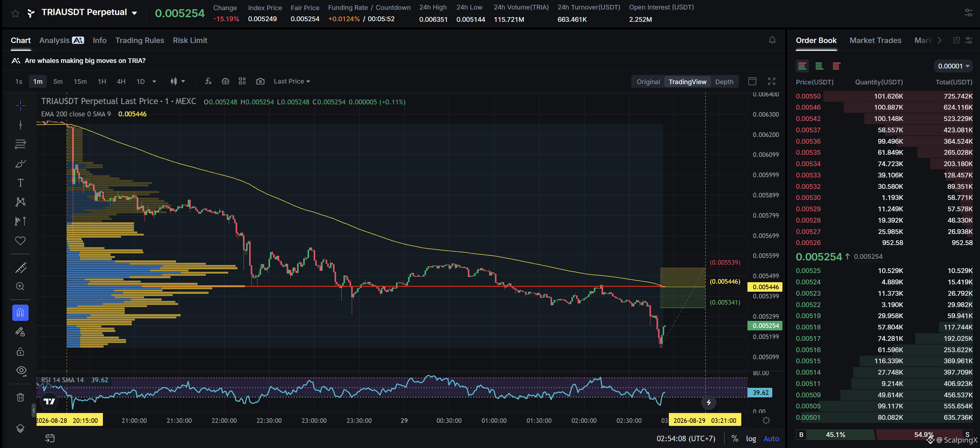
Task: Switch to Market Trades tab
Action: [875, 40]
